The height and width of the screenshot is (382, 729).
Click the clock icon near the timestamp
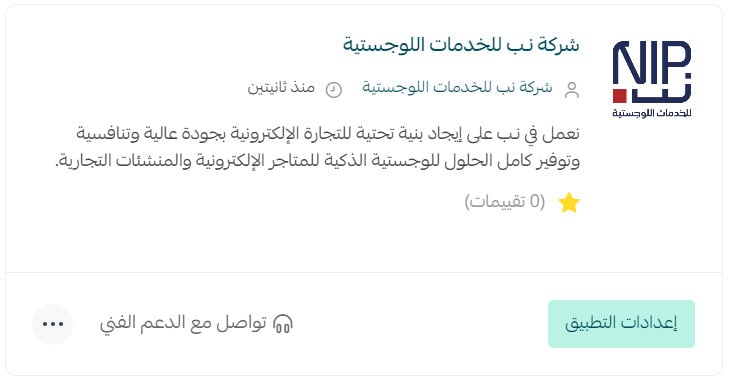pyautogui.click(x=333, y=90)
